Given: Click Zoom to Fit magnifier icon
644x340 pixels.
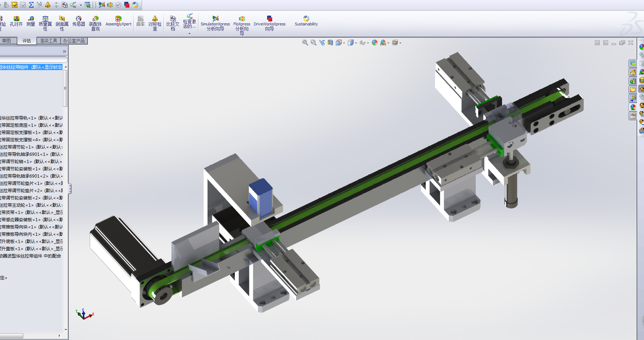Looking at the screenshot, I should point(305,43).
